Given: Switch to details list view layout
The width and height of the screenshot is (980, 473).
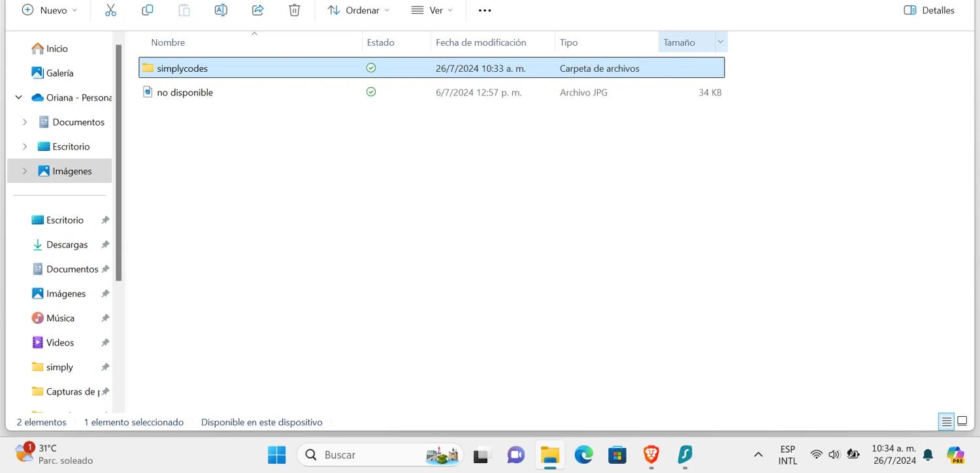Looking at the screenshot, I should tap(946, 421).
